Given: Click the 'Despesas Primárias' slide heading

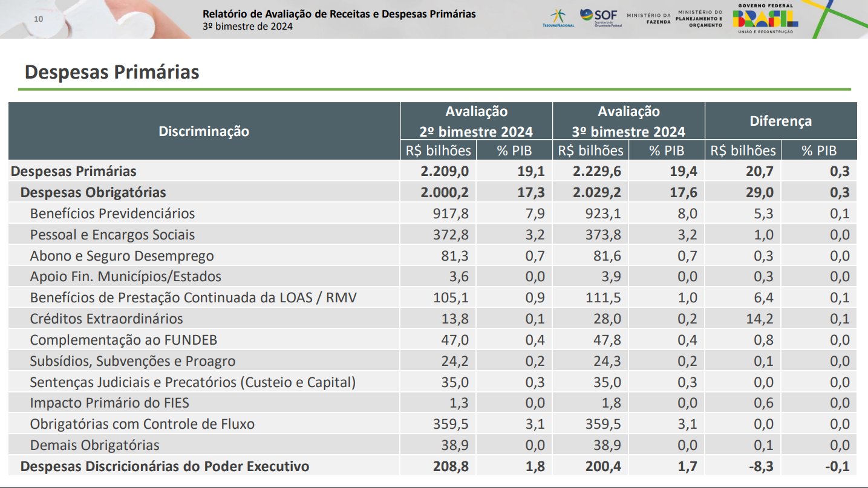Looking at the screenshot, I should (x=112, y=73).
